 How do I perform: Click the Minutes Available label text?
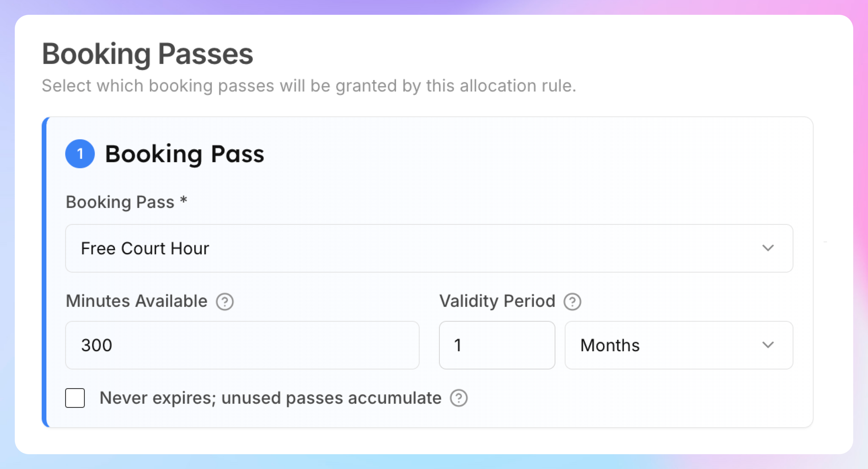(x=136, y=301)
